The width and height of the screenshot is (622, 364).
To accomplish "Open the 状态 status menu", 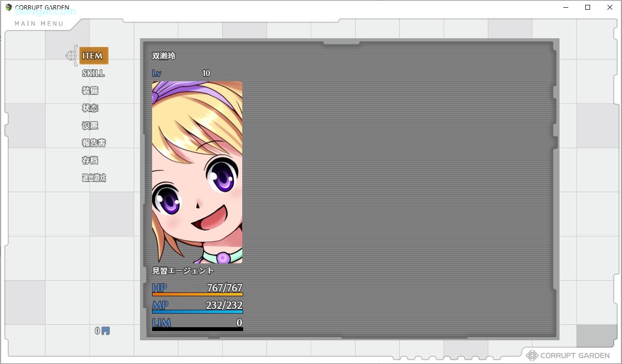I will point(90,108).
